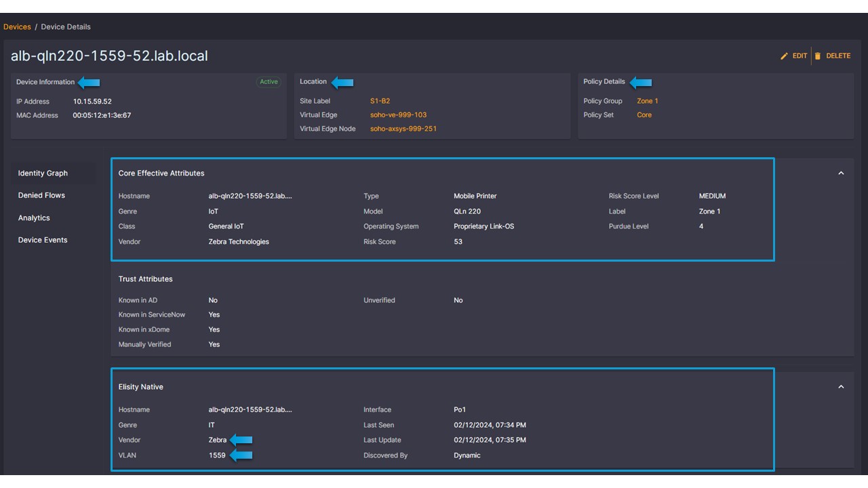Click Purdue Level value 4
Screen dimensions: 868x488
[701, 226]
